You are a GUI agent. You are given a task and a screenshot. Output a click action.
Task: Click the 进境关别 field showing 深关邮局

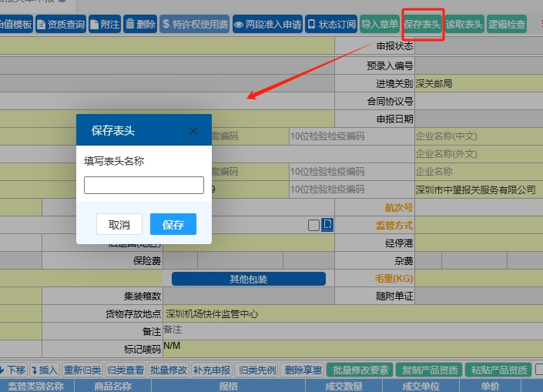click(x=478, y=83)
